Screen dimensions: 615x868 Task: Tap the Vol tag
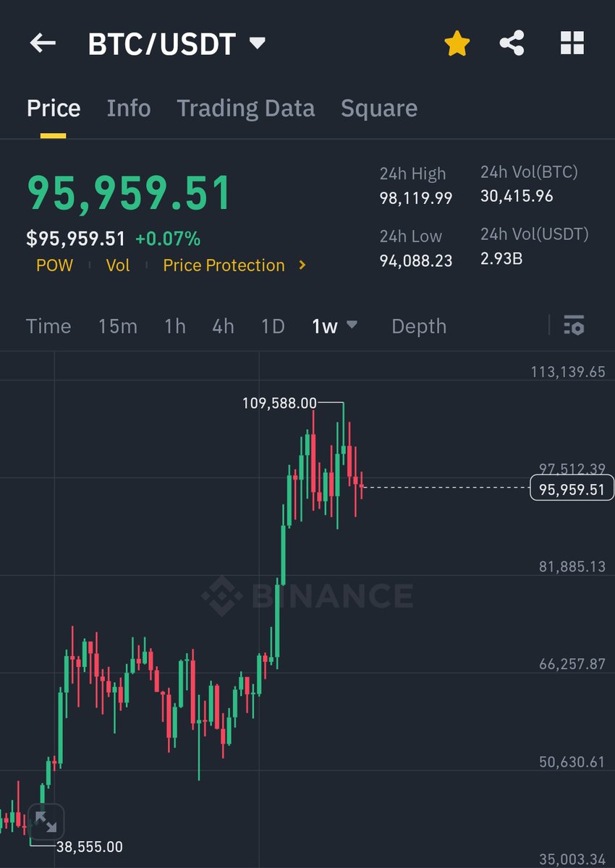tap(118, 265)
